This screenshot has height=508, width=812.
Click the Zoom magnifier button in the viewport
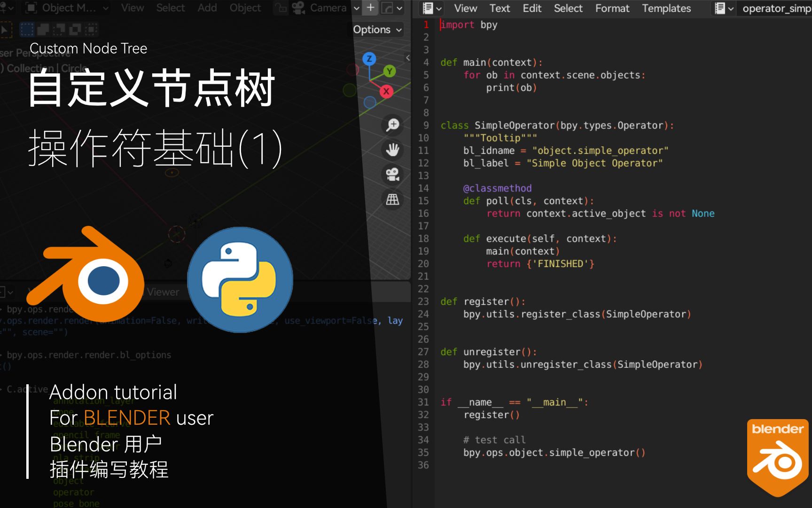click(x=392, y=125)
